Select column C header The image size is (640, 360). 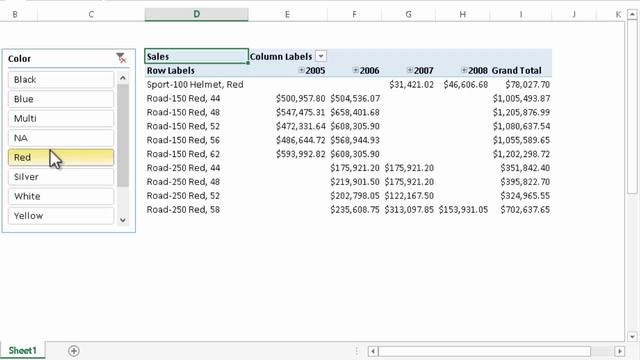tap(91, 14)
